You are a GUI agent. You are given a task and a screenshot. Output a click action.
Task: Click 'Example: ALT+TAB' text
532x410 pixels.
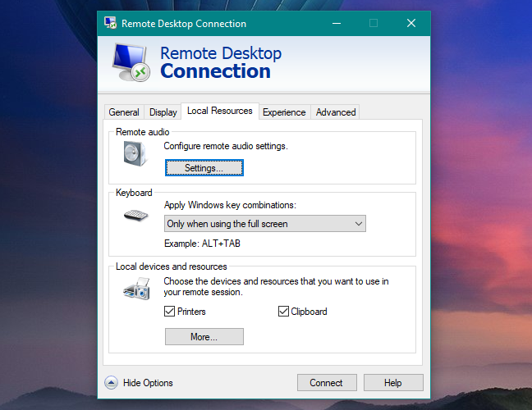[202, 244]
